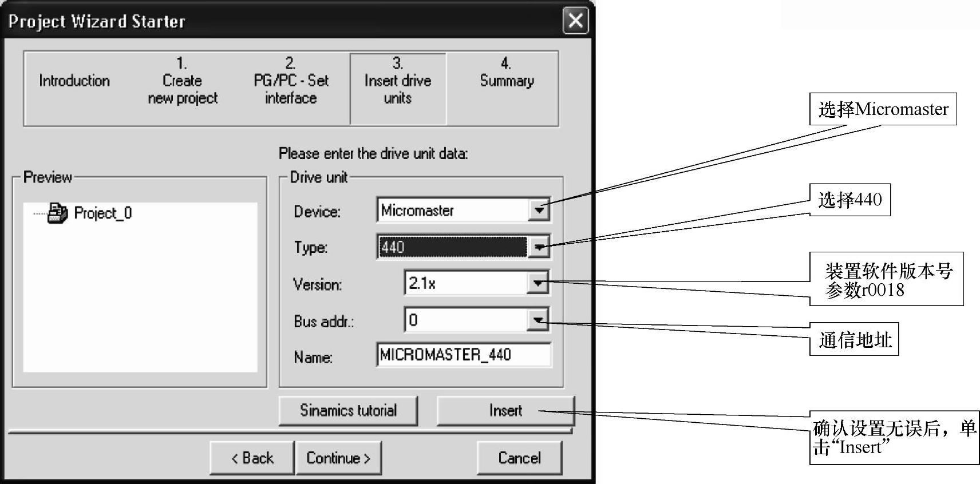This screenshot has height=484, width=980.
Task: Close the Project Wizard Starter dialog
Action: pos(575,21)
